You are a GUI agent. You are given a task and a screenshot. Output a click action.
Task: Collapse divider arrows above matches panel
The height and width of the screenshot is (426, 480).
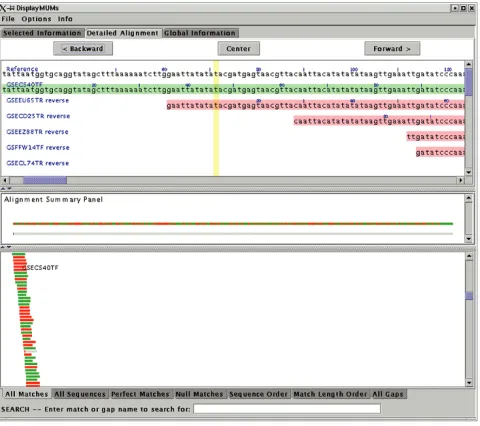6,247
